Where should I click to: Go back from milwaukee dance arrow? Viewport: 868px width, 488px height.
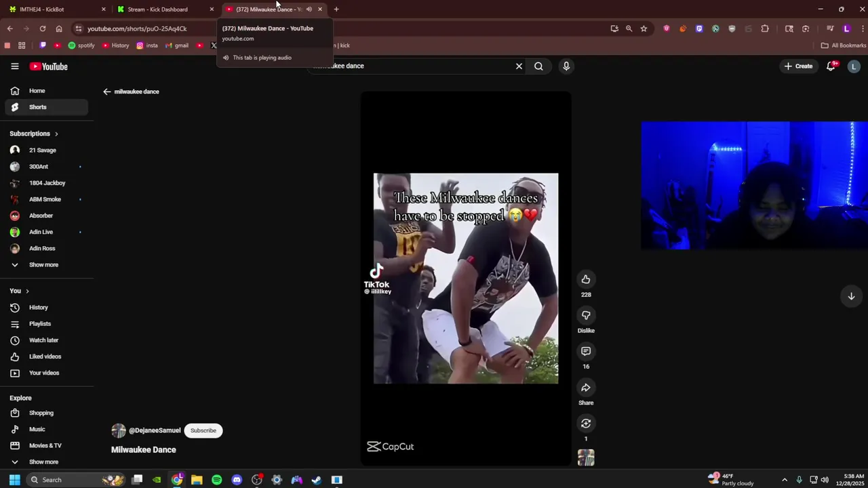coord(106,91)
